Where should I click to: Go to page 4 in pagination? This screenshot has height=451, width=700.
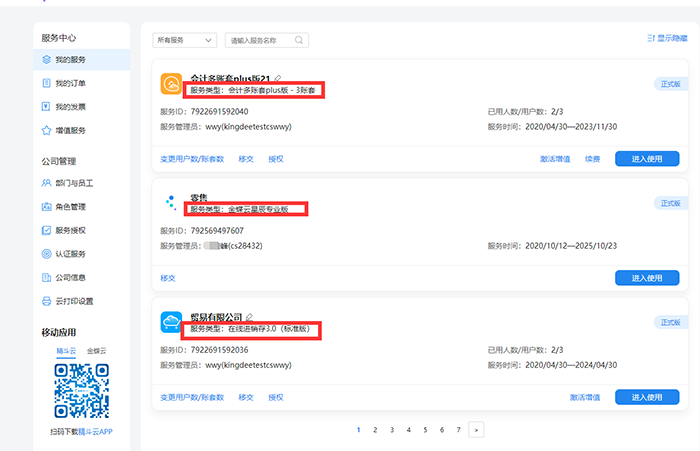(x=408, y=430)
